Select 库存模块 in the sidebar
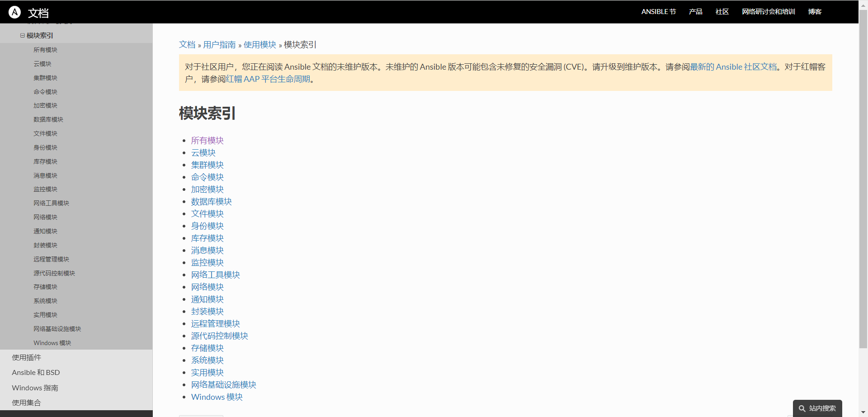The image size is (868, 417). (45, 161)
